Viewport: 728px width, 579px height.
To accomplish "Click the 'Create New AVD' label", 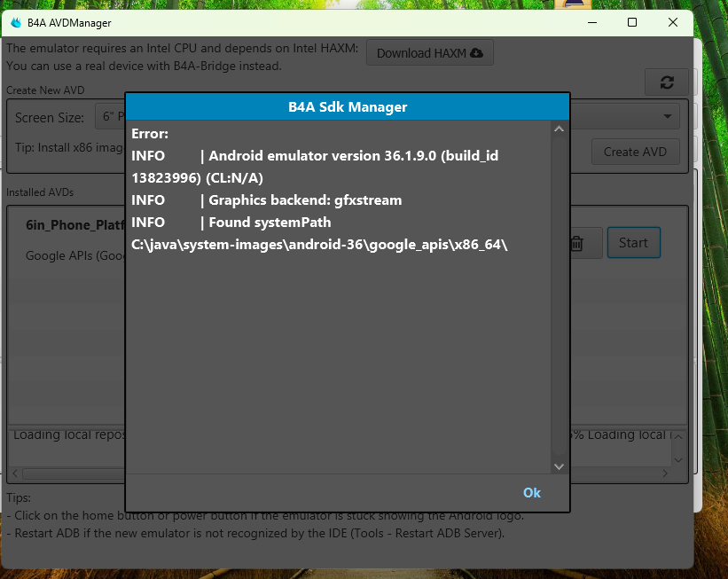I will coord(45,90).
